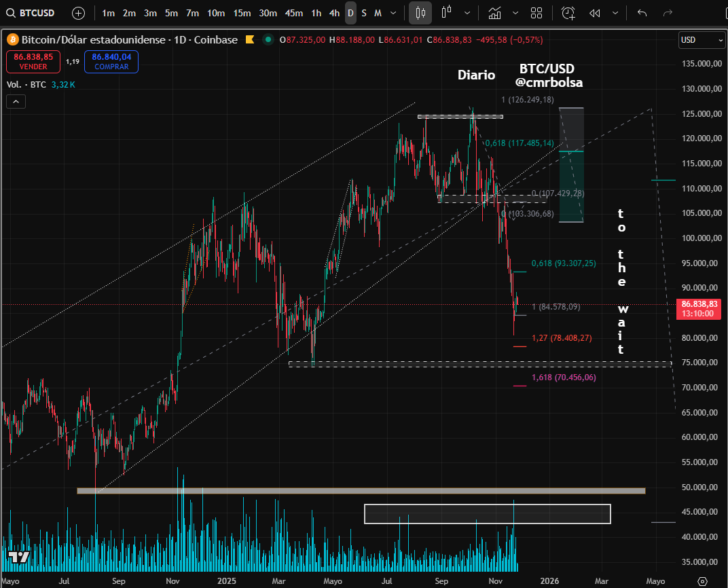Click the redo arrow icon
Viewport: 728px width, 588px height.
pyautogui.click(x=668, y=13)
